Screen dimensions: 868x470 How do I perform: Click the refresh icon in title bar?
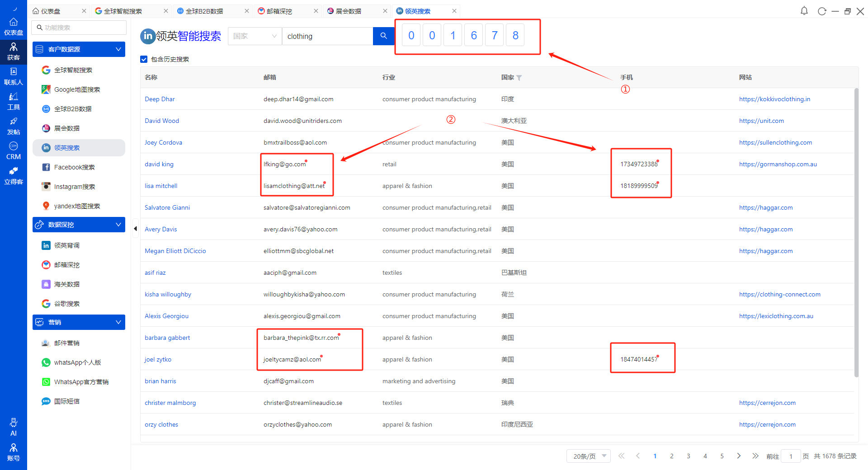pos(821,11)
